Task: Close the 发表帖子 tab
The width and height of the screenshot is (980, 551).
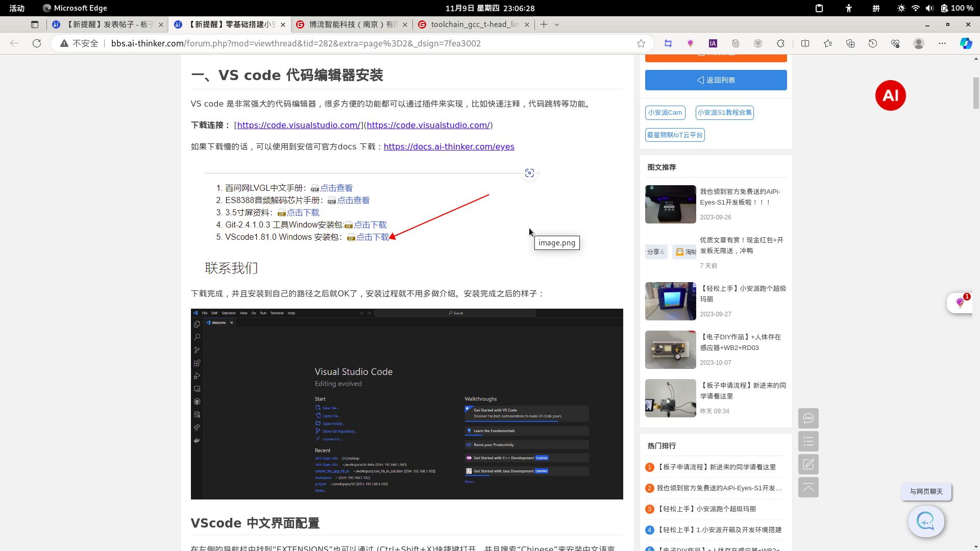Action: click(x=161, y=24)
